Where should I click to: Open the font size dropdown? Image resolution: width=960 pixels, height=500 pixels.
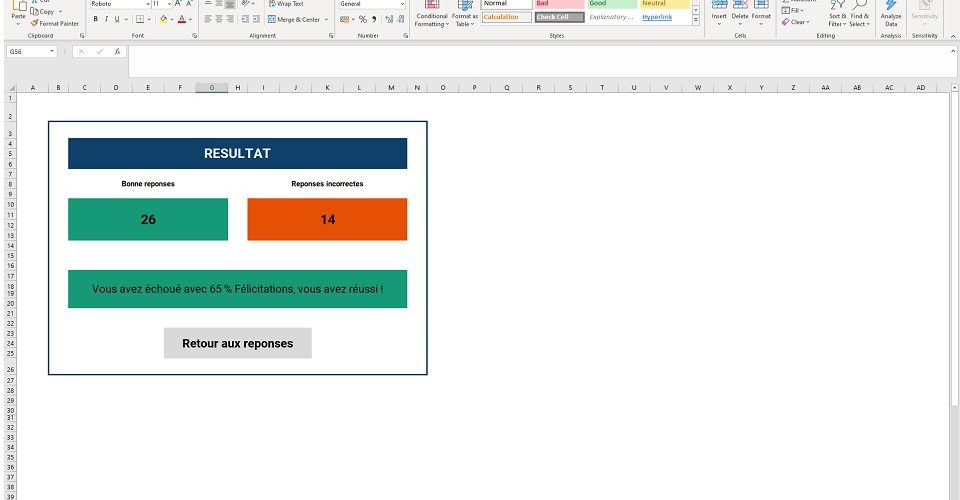point(170,4)
